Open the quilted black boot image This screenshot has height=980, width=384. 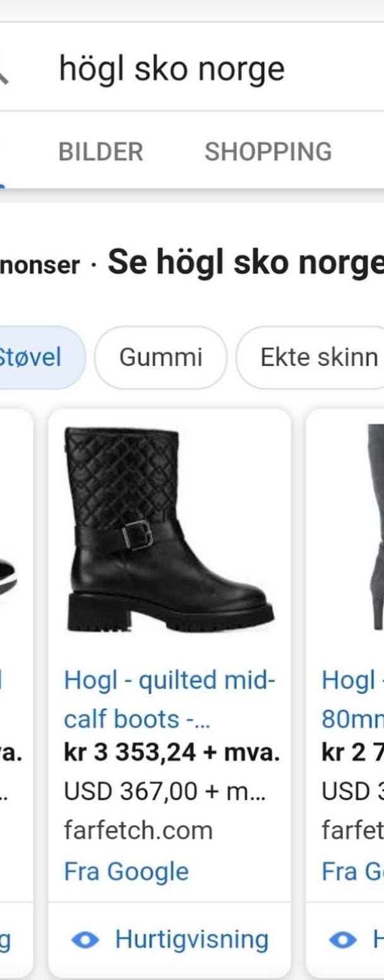pyautogui.click(x=169, y=530)
